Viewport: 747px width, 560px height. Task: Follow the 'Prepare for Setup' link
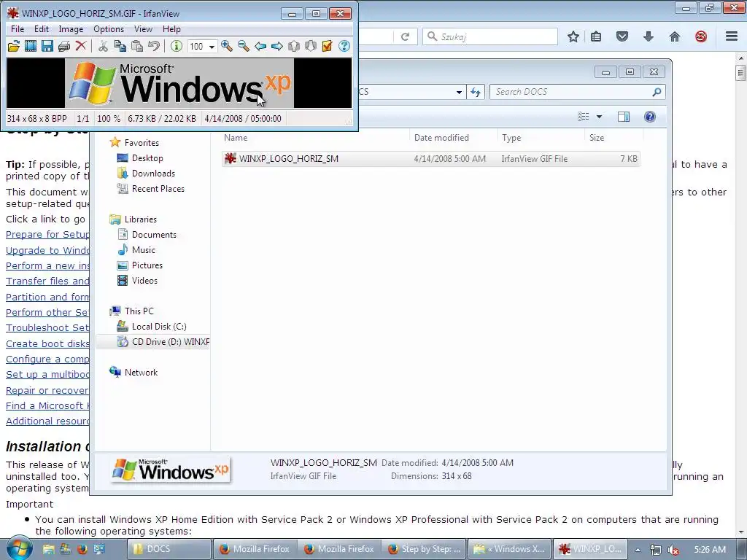(x=47, y=234)
